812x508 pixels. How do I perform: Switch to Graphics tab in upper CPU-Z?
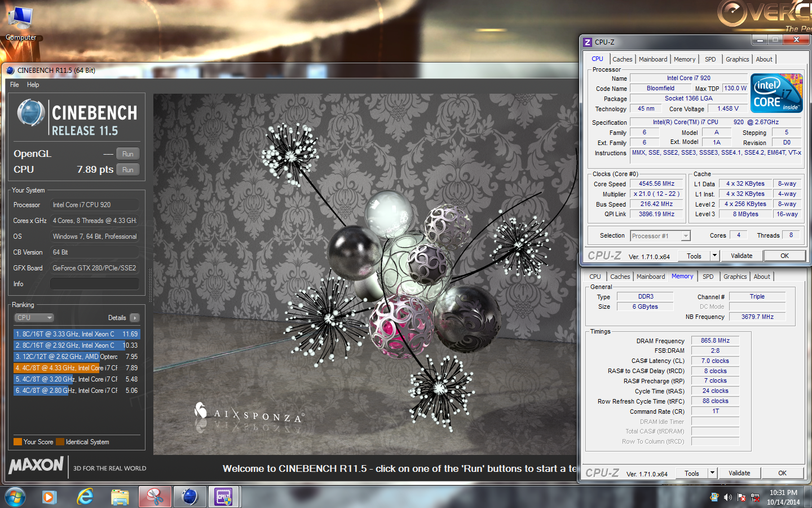738,59
